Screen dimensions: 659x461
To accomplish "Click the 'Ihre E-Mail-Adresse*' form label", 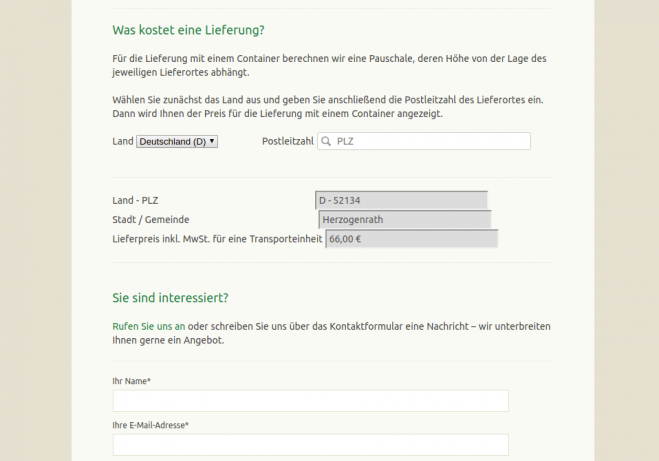I will [151, 425].
